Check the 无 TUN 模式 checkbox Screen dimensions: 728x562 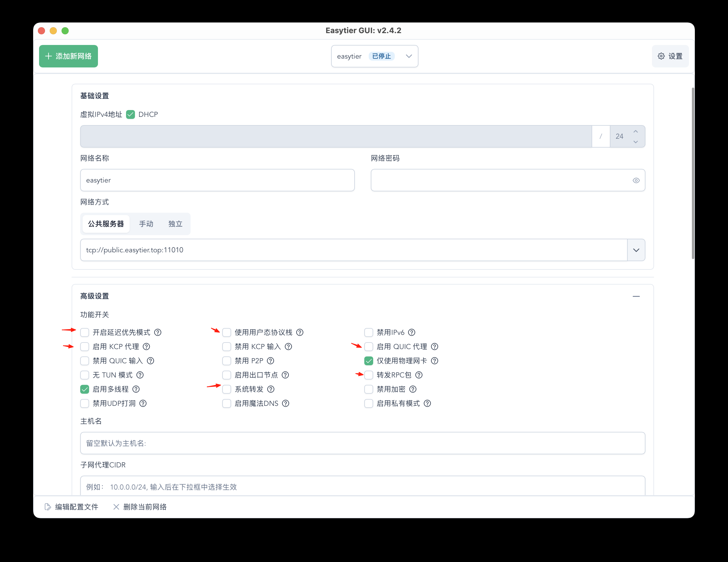tap(85, 375)
